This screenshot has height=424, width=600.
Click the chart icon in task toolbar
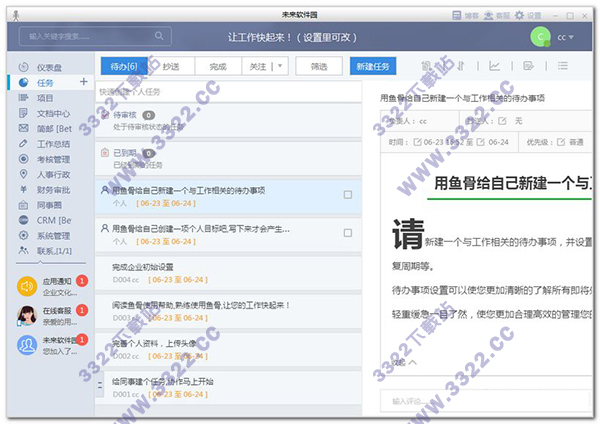point(494,66)
